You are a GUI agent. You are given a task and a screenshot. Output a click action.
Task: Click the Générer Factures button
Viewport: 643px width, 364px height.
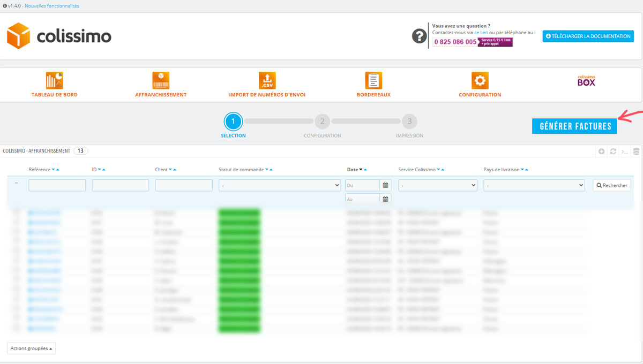574,126
